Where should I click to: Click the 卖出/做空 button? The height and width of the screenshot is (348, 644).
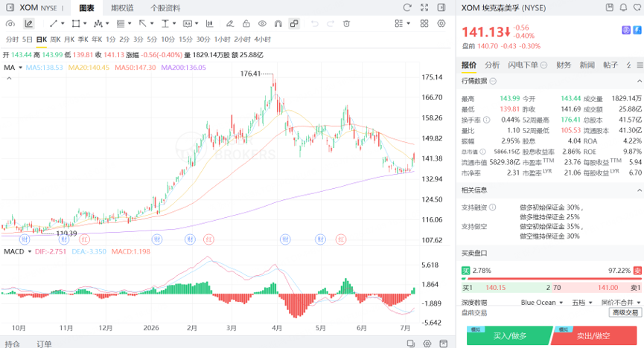[x=593, y=335]
